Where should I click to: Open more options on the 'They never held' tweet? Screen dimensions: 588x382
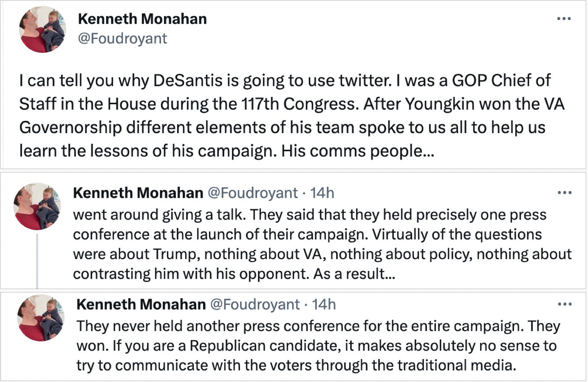(x=564, y=304)
